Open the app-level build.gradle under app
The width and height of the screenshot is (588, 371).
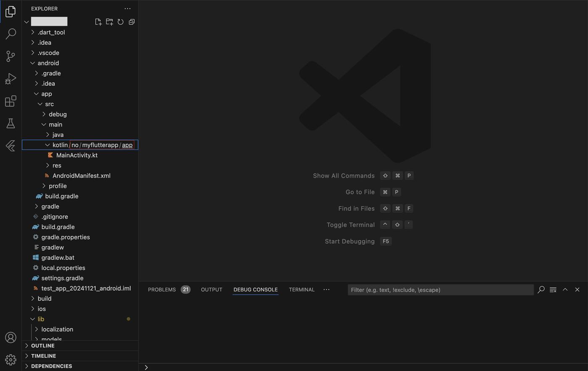[62, 196]
